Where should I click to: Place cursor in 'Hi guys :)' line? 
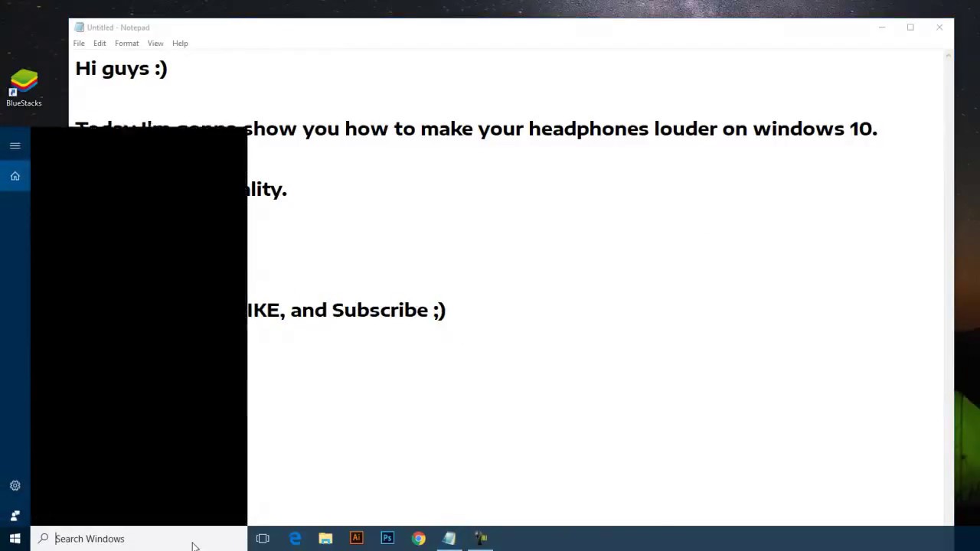pyautogui.click(x=121, y=69)
